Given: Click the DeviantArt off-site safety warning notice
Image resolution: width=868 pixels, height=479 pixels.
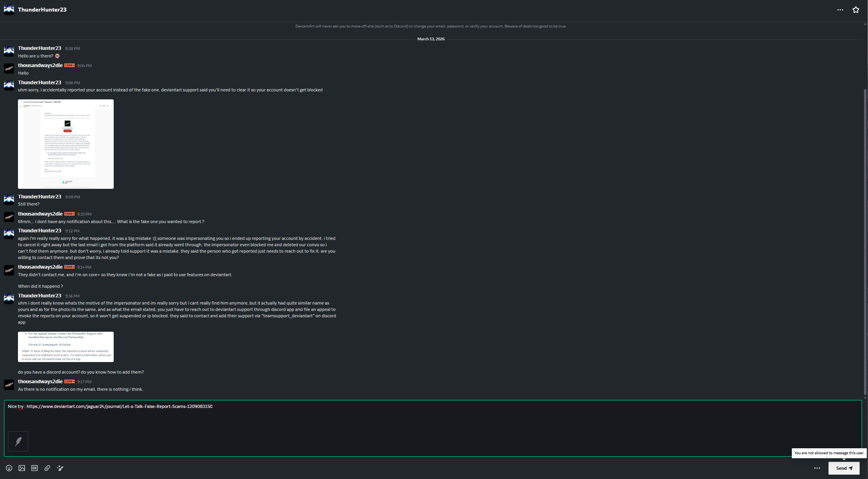Looking at the screenshot, I should [x=431, y=26].
